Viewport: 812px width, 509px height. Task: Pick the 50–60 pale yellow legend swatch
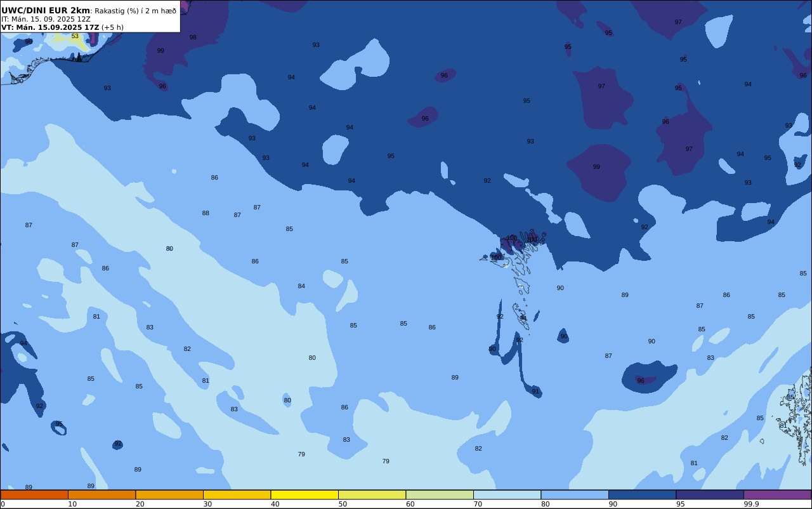click(372, 494)
